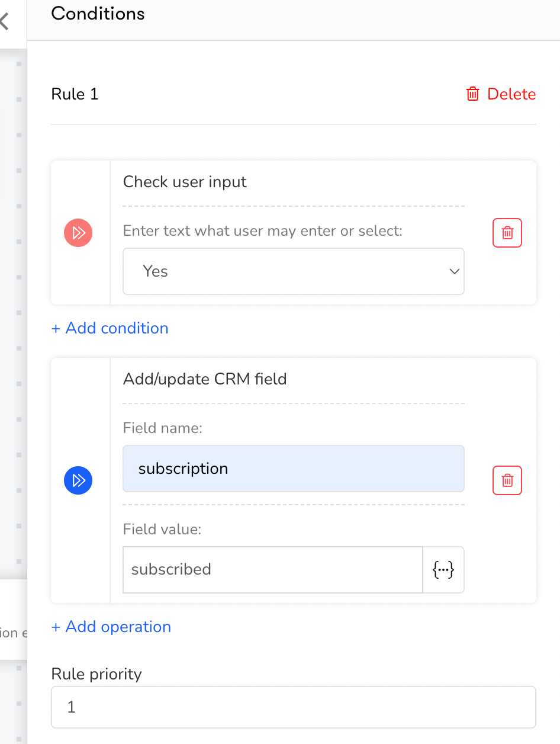The height and width of the screenshot is (744, 560).
Task: Click the red trash icon next to Delete
Action: (x=473, y=94)
